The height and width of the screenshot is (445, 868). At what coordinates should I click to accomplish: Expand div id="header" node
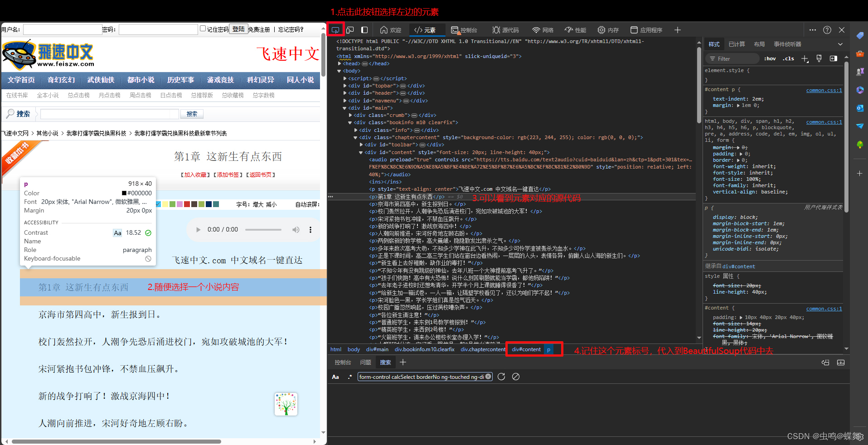[x=345, y=93]
